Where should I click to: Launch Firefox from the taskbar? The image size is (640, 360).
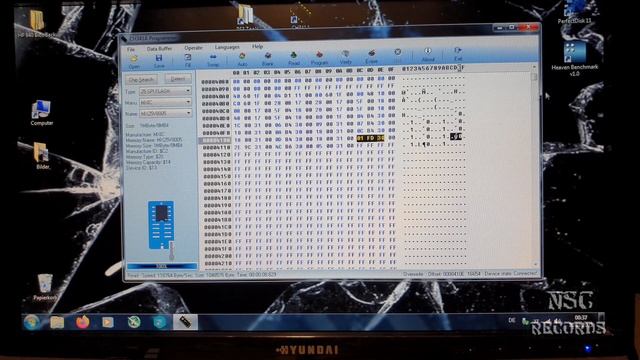pyautogui.click(x=82, y=322)
